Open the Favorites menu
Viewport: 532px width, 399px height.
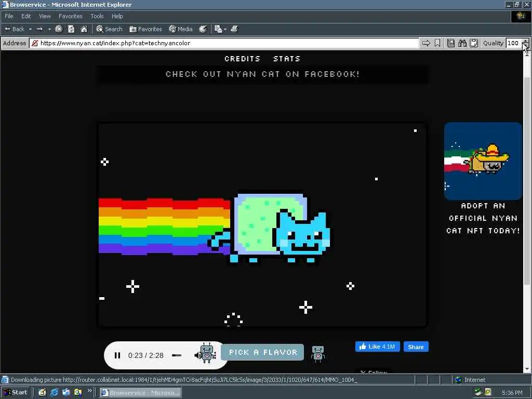pyautogui.click(x=70, y=16)
